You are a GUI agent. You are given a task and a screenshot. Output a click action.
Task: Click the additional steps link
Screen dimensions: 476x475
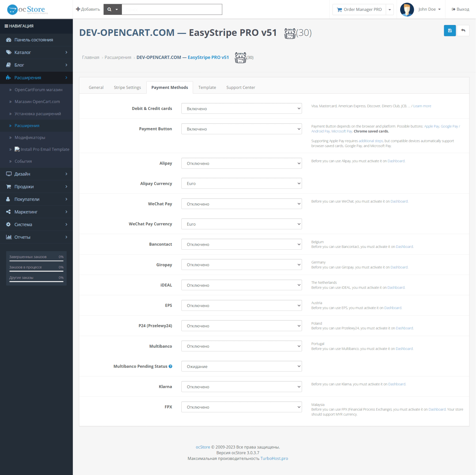pos(371,141)
